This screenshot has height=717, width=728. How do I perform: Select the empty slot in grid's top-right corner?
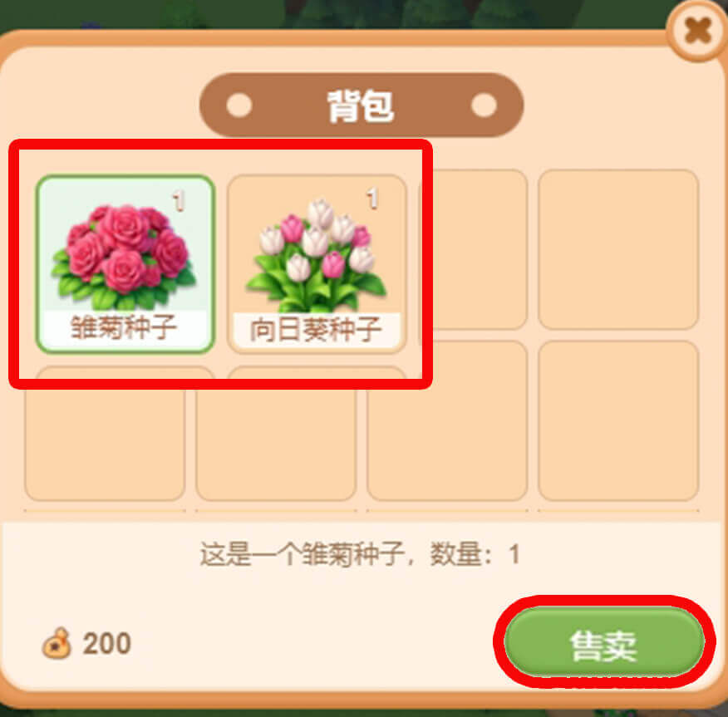pyautogui.click(x=618, y=250)
